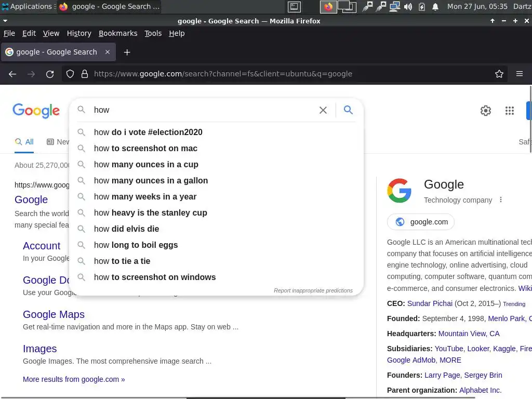Viewport: 532px width, 399px height.
Task: Open the Firefox hamburger menu
Action: click(520, 74)
